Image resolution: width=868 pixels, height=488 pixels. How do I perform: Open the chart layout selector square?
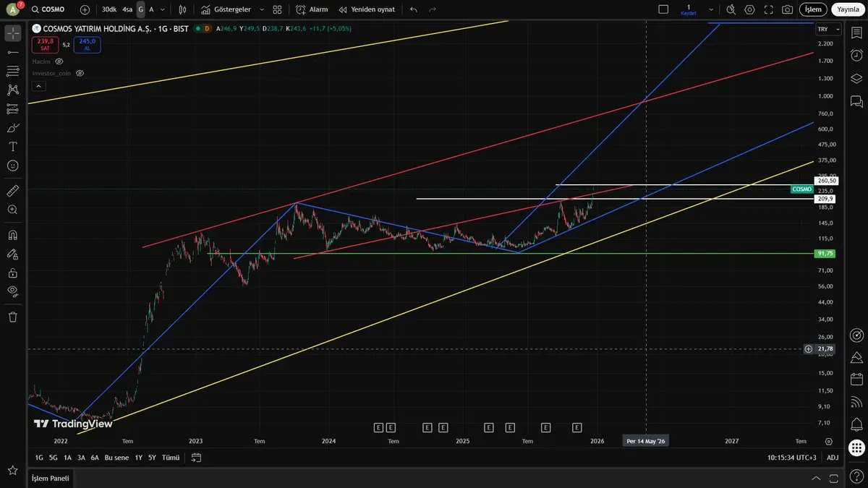tap(663, 9)
